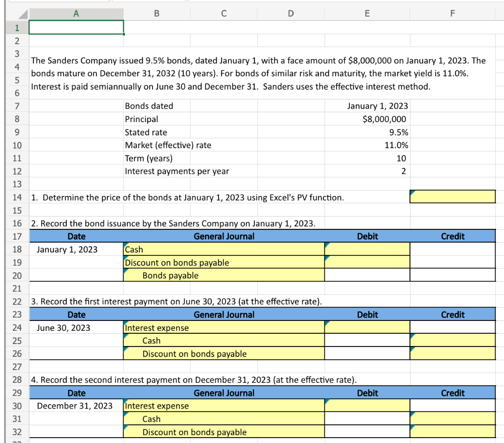Select 'Discount on bonds payable' cell in row 26
Image resolution: width=504 pixels, height=443 pixels.
[x=224, y=353]
